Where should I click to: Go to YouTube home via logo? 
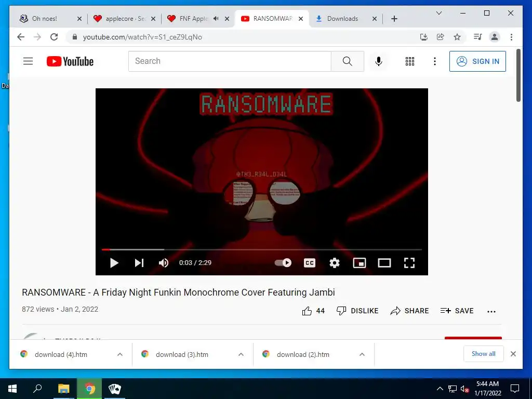(x=70, y=61)
